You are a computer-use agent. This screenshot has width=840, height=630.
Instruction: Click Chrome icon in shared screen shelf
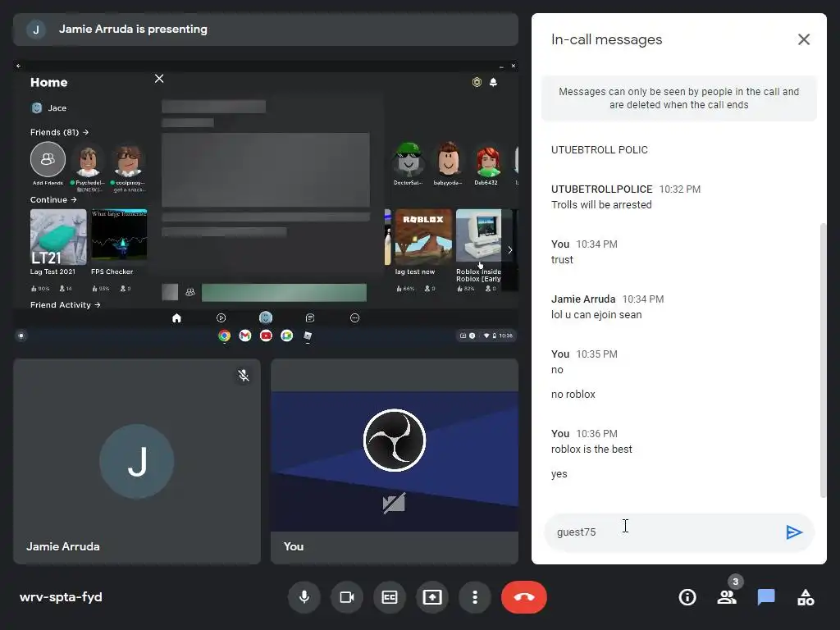tap(224, 336)
